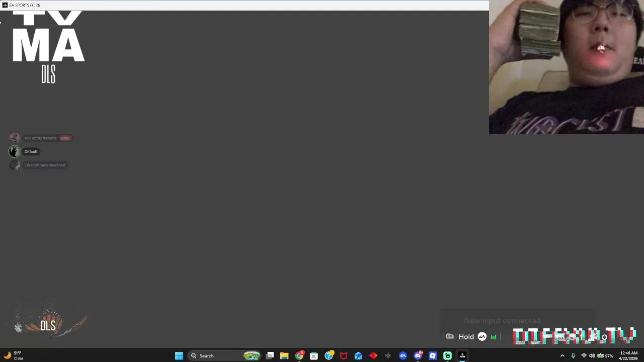Open Discord from the taskbar
The height and width of the screenshot is (362, 644).
click(x=418, y=355)
